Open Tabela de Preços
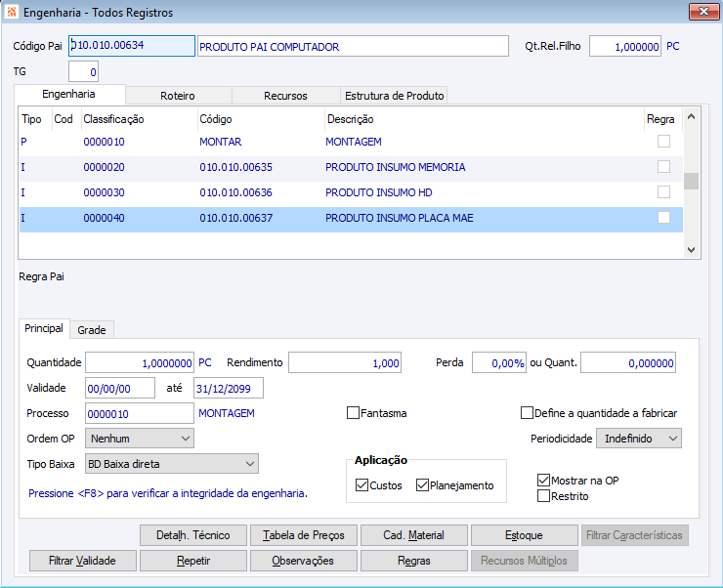Viewport: 723px width, 588px height. pyautogui.click(x=303, y=535)
